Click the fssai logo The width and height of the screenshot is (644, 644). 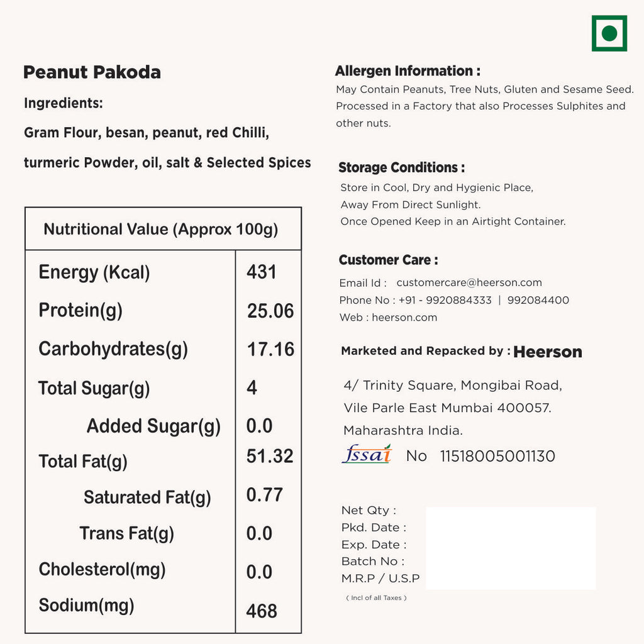tap(367, 454)
